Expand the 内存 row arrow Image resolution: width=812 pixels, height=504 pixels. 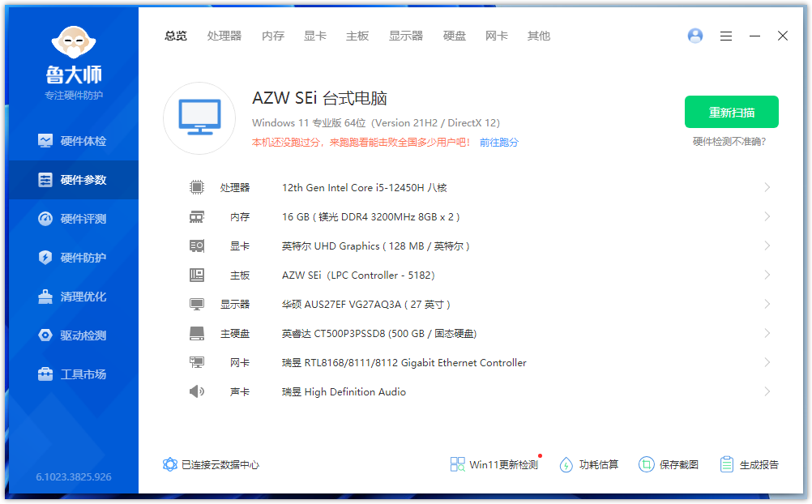click(767, 217)
